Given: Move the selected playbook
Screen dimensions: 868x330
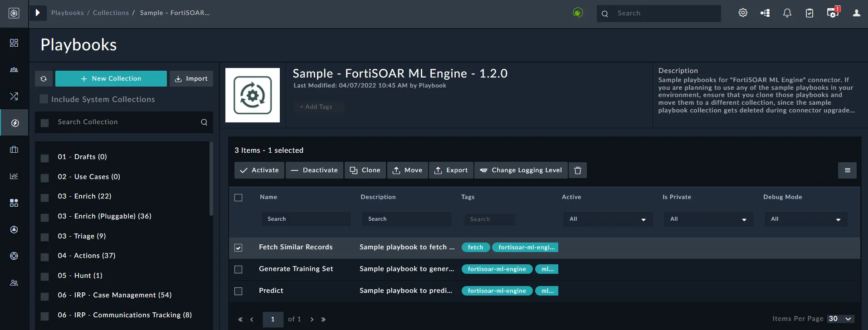Looking at the screenshot, I should coord(407,170).
